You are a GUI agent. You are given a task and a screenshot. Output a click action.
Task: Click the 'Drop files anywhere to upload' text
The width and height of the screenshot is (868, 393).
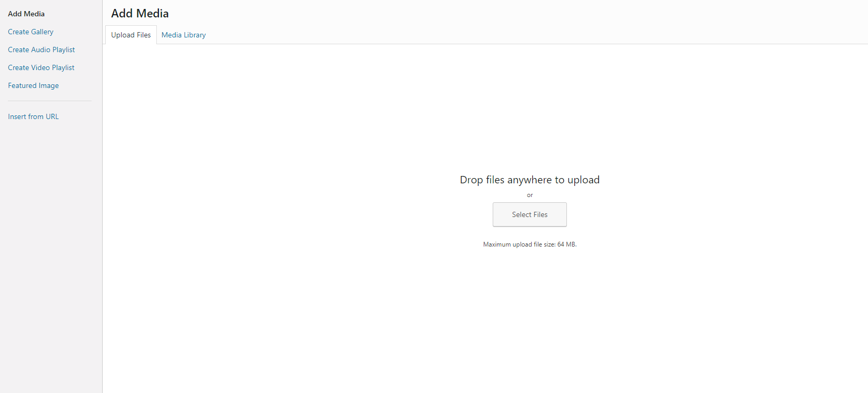coord(530,180)
